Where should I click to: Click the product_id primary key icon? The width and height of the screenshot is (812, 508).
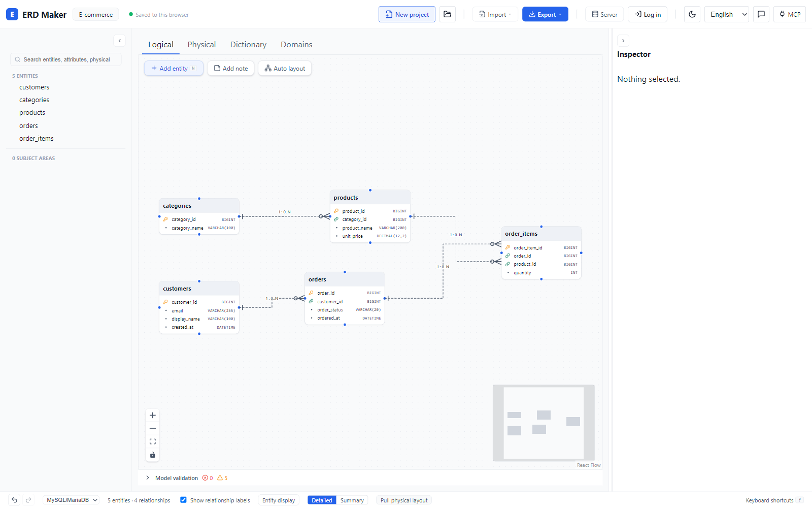coord(336,211)
